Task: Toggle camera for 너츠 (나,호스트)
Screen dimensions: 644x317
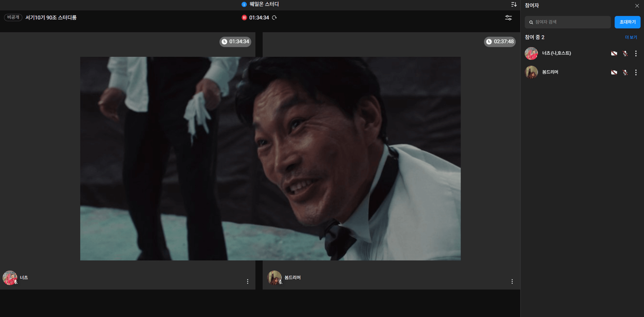Action: tap(614, 53)
